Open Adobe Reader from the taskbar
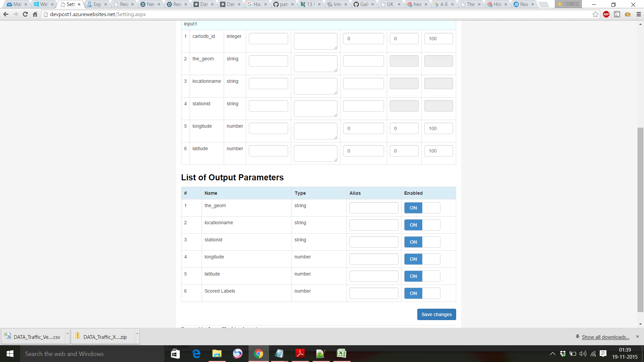 [x=300, y=354]
